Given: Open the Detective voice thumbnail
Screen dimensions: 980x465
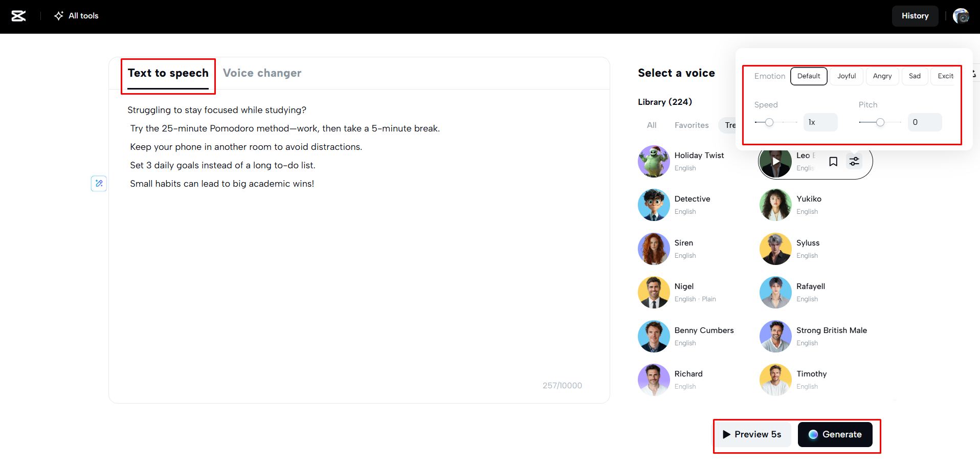Looking at the screenshot, I should click(x=654, y=205).
